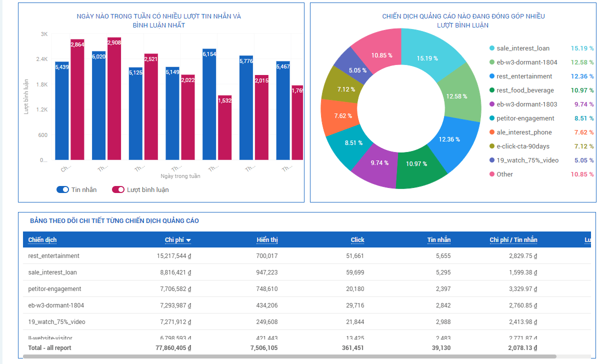612x364 pixels.
Task: Click the rest_entertainment legend color dot
Action: pos(492,76)
